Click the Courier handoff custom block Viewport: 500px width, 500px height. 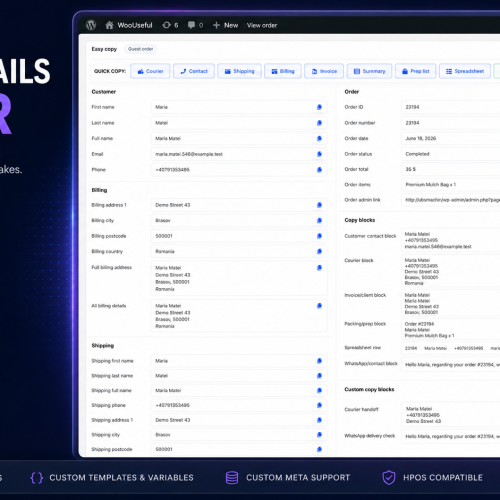(451, 415)
